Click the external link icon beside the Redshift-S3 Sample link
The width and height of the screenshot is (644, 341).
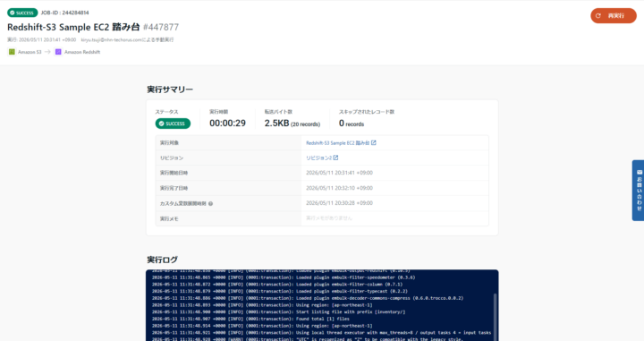[374, 142]
